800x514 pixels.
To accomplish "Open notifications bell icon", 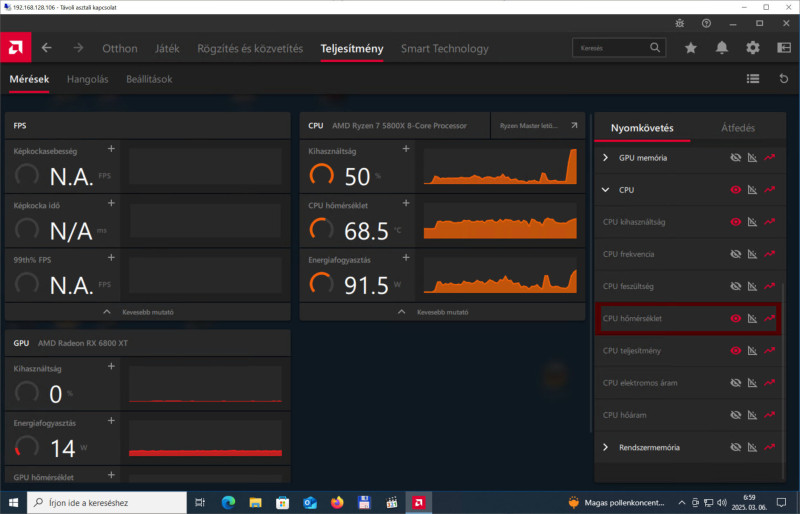I will point(721,48).
